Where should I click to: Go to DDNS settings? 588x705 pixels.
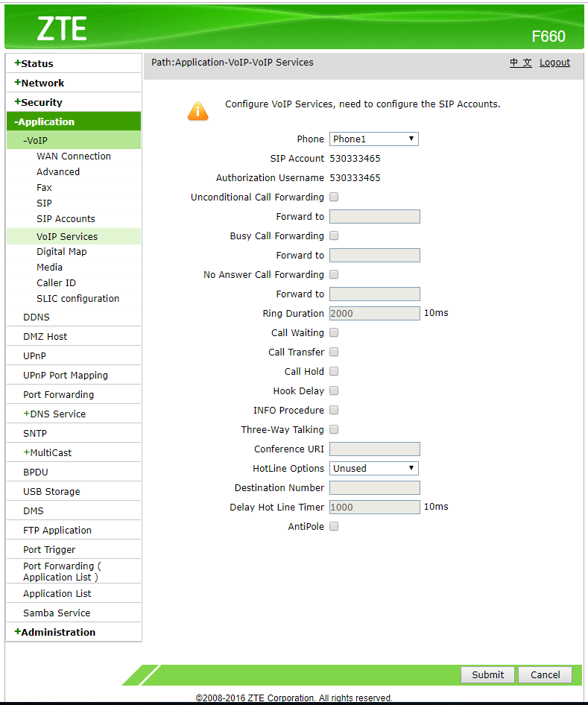point(37,317)
